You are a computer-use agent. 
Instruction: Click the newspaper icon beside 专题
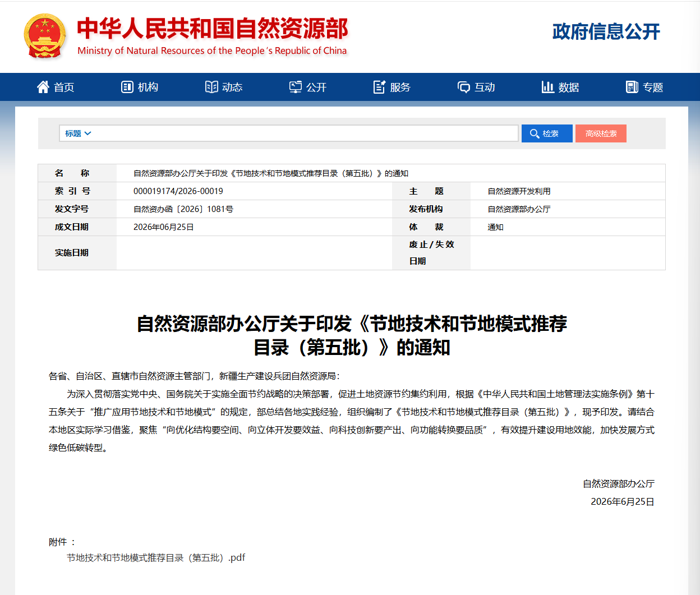click(x=632, y=87)
